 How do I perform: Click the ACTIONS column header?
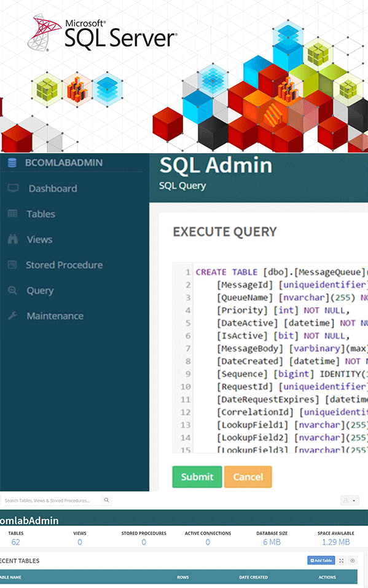tap(327, 577)
